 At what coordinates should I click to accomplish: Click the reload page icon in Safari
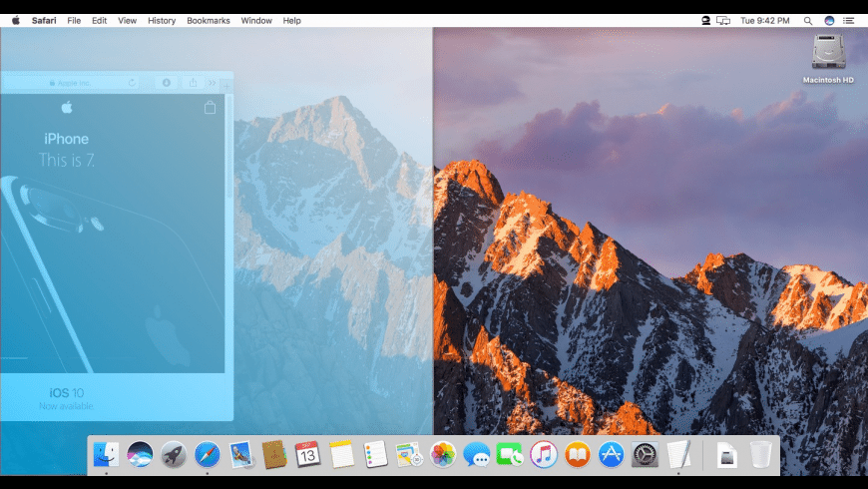pyautogui.click(x=133, y=83)
